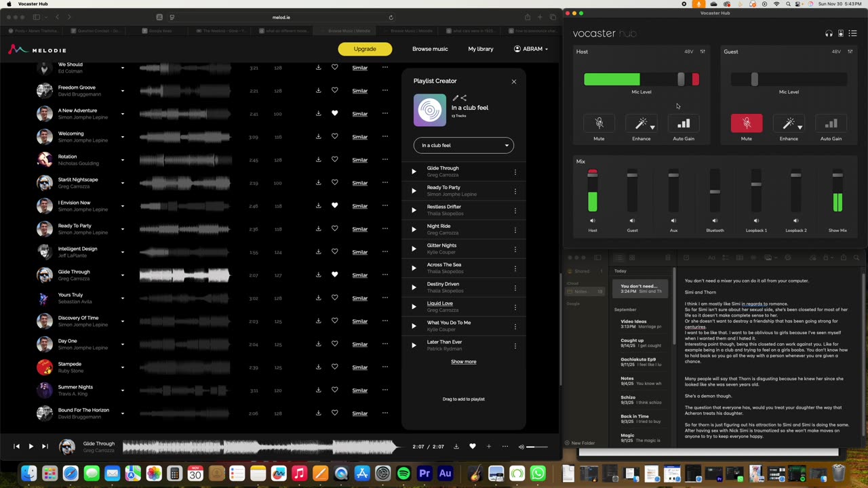The width and height of the screenshot is (868, 488).
Task: Start Guest Auto Gain
Action: (x=831, y=123)
